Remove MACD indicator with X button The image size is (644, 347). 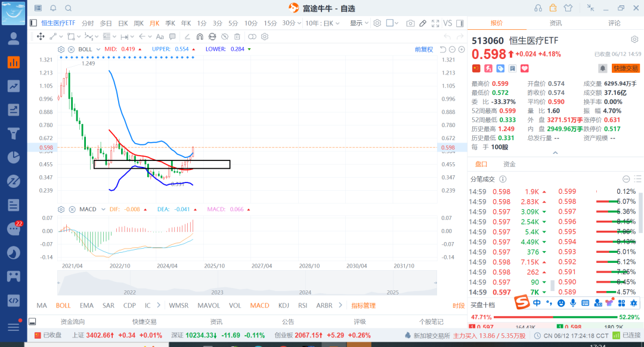pos(72,209)
